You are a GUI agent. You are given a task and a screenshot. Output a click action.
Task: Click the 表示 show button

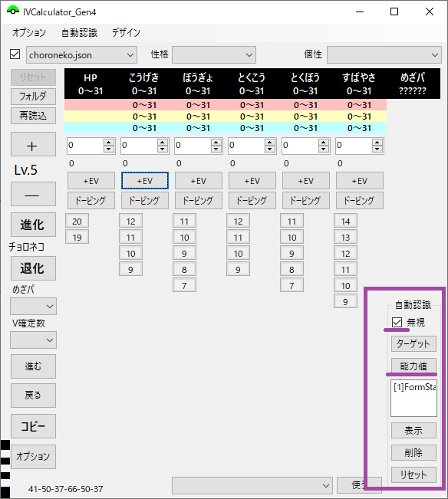413,431
